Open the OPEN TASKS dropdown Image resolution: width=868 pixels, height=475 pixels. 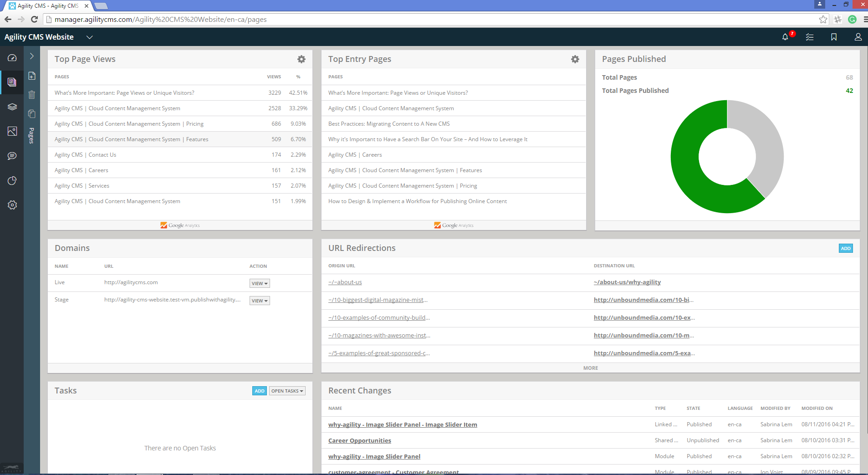coord(287,391)
